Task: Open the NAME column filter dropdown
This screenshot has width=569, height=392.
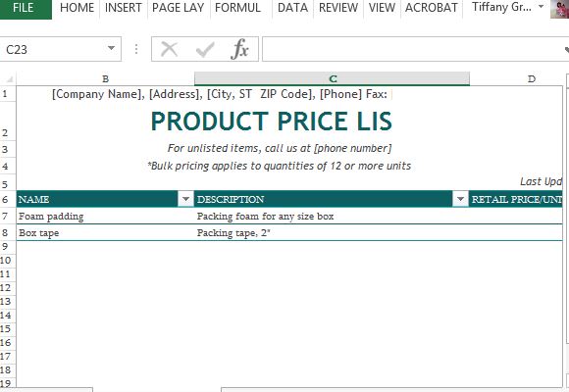Action: pyautogui.click(x=185, y=199)
